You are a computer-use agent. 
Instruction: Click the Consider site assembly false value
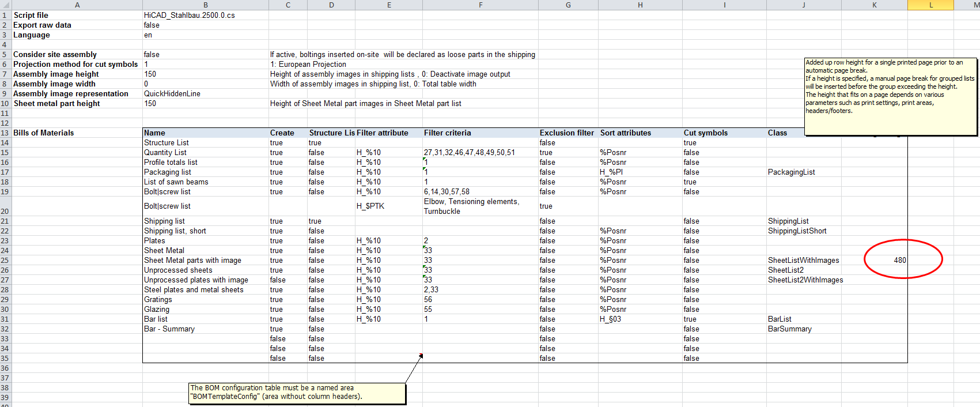152,54
